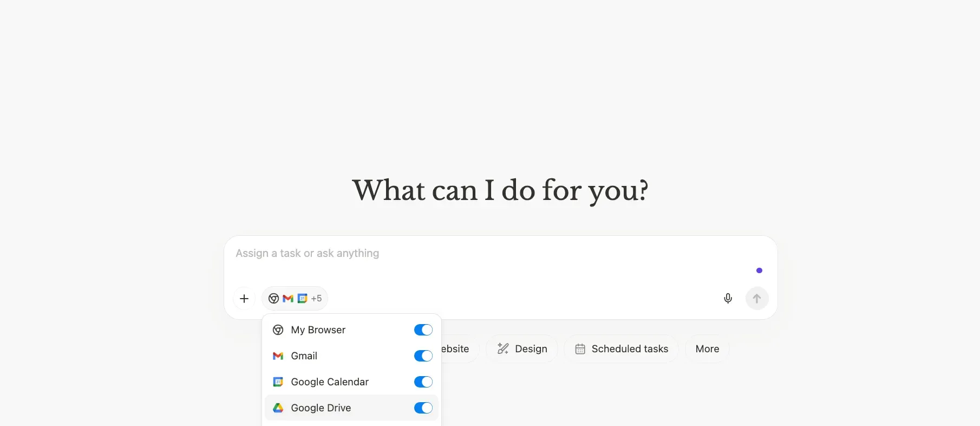Click the partially hidden website chip
980x426 pixels.
pos(458,349)
